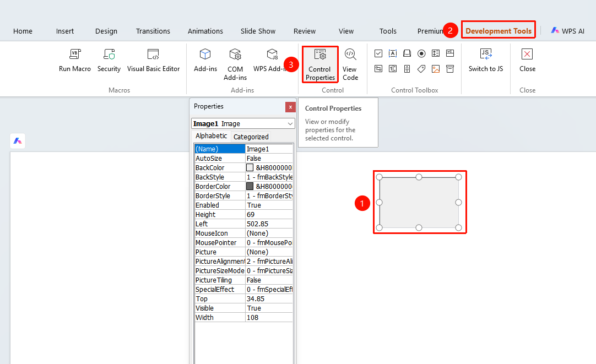The height and width of the screenshot is (364, 596).
Task: Insert an Option Button control
Action: tap(421, 53)
